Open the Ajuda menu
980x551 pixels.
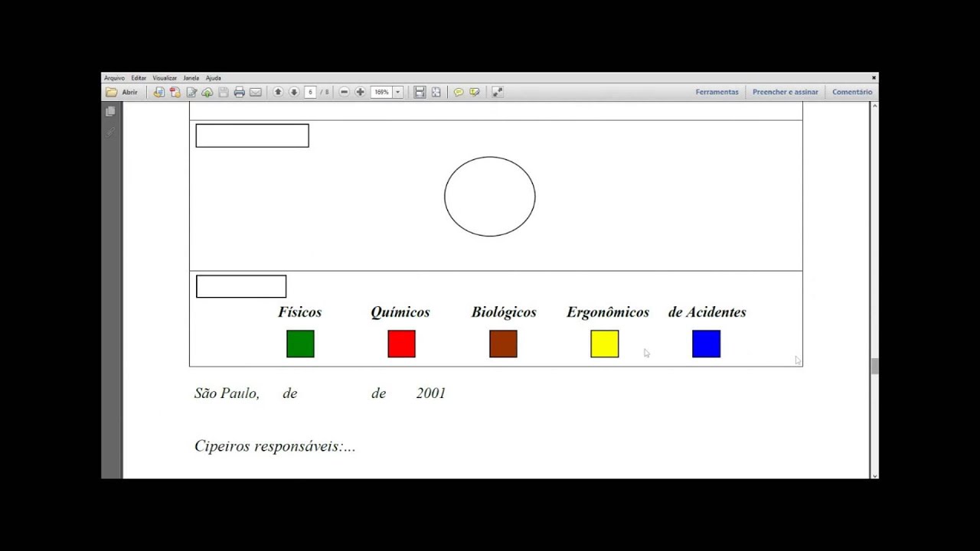(214, 78)
